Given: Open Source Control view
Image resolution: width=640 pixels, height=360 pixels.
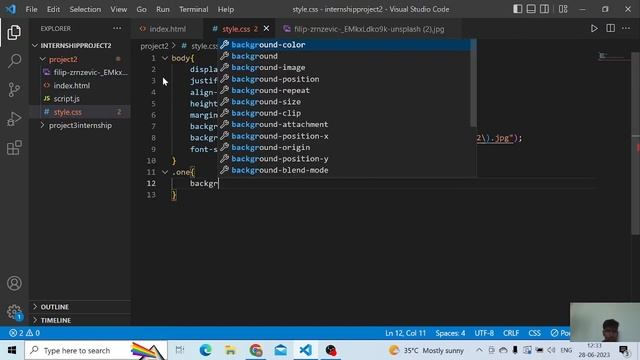Looking at the screenshot, I should [14, 90].
